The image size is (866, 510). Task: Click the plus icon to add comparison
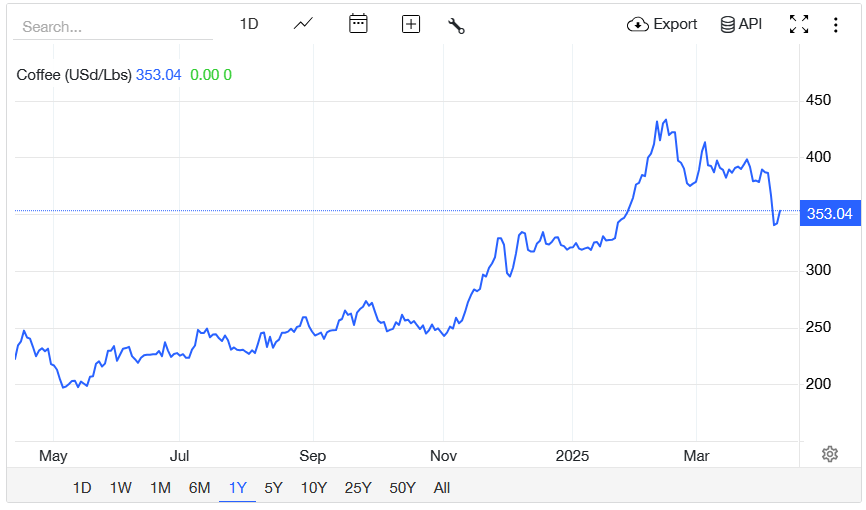pyautogui.click(x=410, y=24)
